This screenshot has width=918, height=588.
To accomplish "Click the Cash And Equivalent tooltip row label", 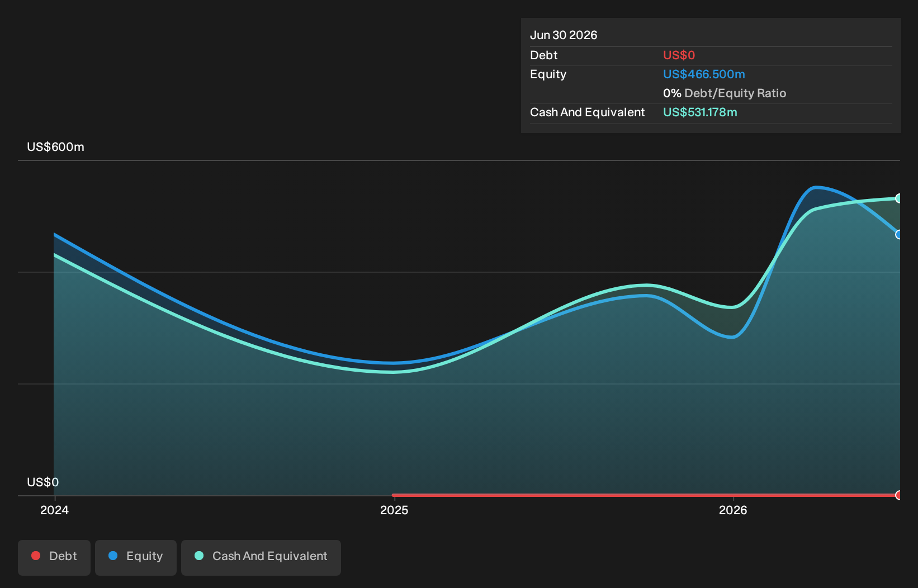I will 587,112.
